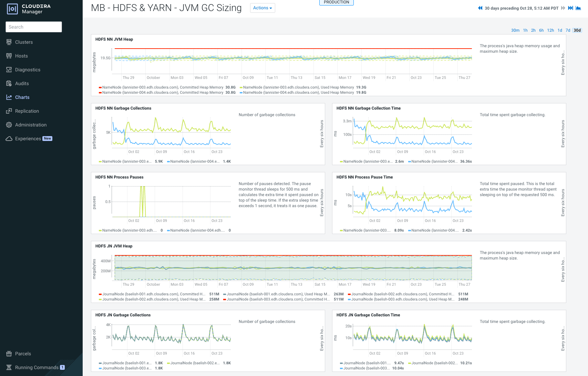Advance time window with forward arrows
The height and width of the screenshot is (376, 588).
[x=563, y=8]
